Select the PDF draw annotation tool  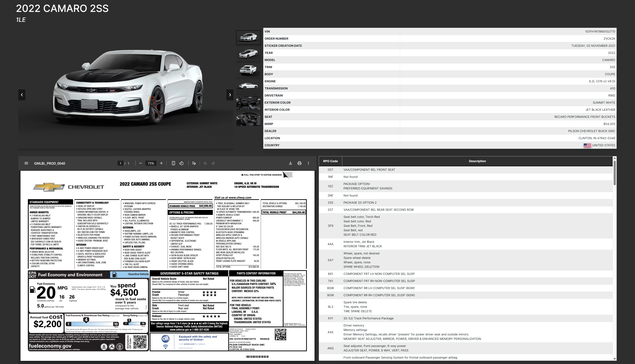tap(194, 163)
